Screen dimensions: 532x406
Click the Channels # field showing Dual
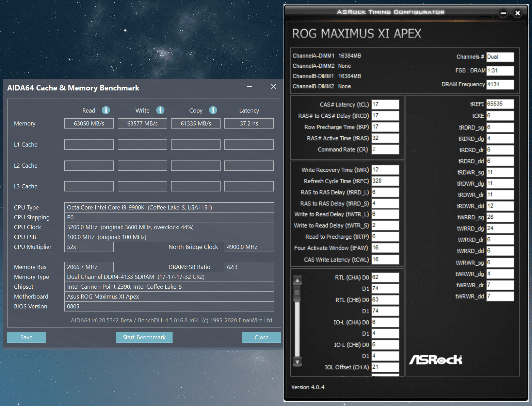click(x=500, y=57)
